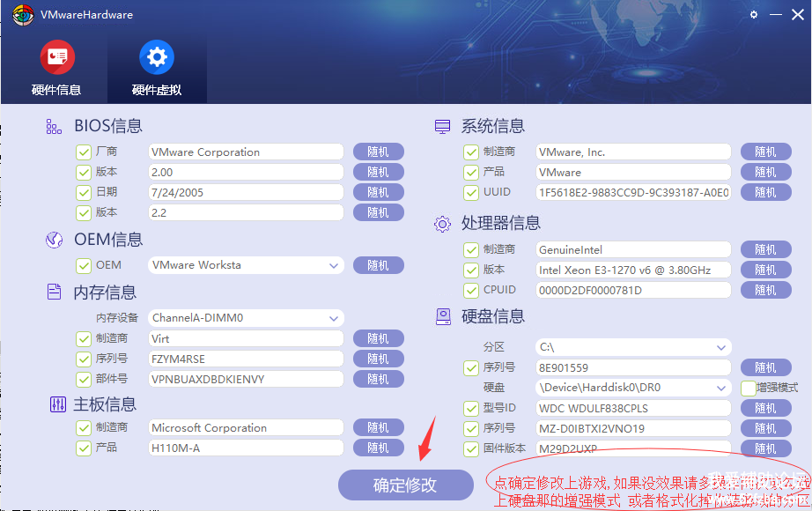Uncheck the BIOS 厂商 checkbox
812x511 pixels.
(84, 152)
